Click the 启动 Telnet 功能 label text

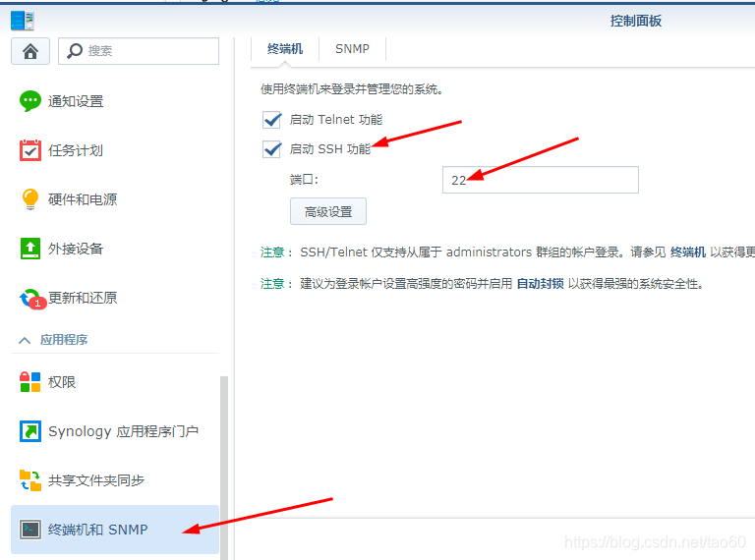[336, 119]
